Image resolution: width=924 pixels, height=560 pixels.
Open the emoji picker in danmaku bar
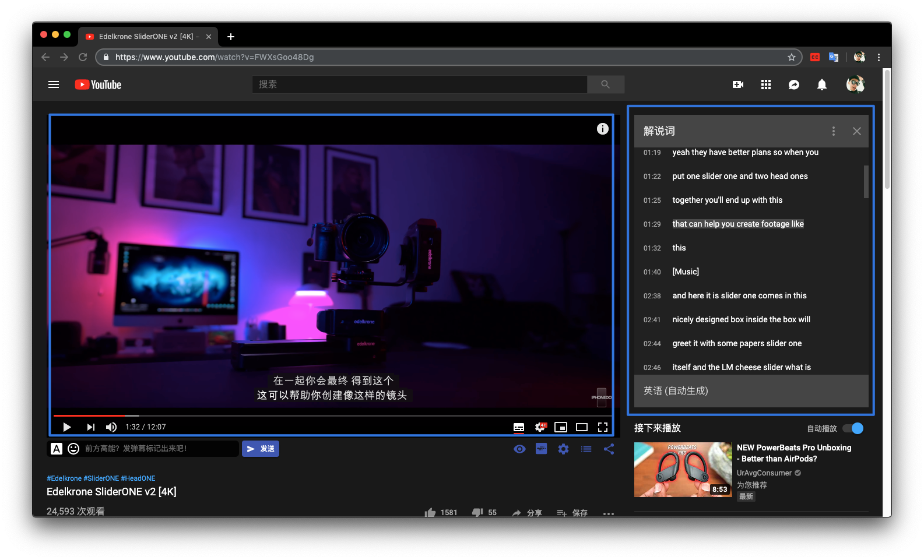coord(73,449)
